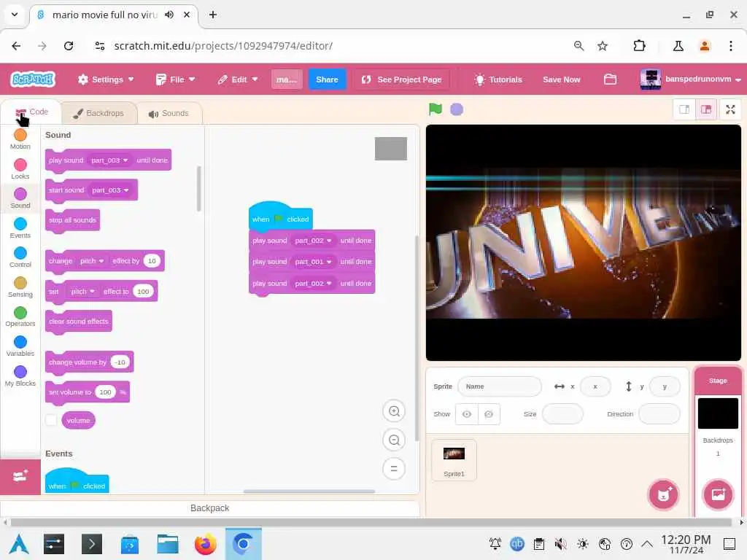This screenshot has width=747, height=560.
Task: Choose a new sprite button
Action: pyautogui.click(x=663, y=495)
